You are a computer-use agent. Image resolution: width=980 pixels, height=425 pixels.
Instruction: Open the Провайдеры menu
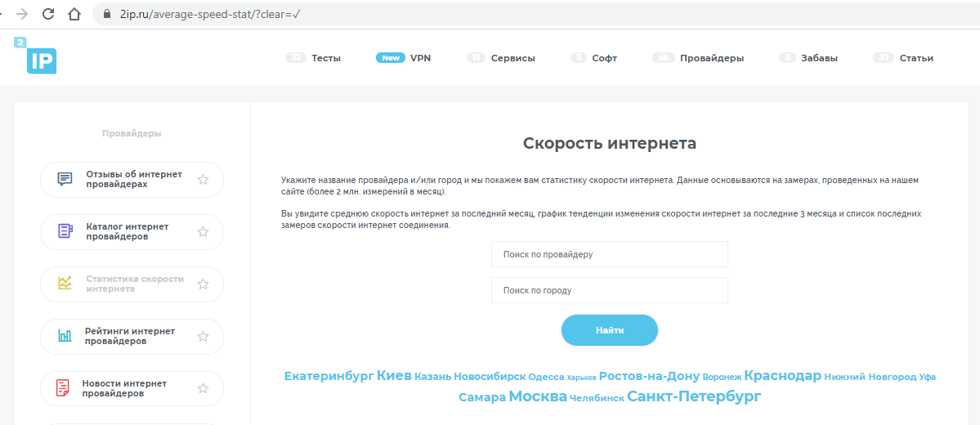[711, 58]
